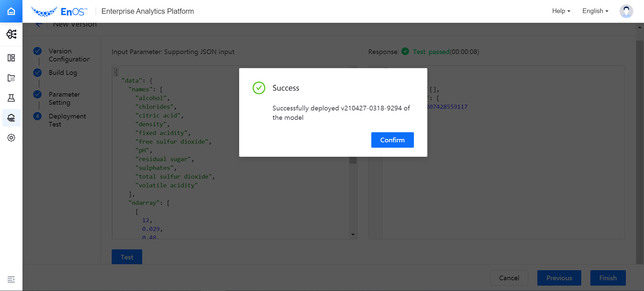Select the Parameter Setting step label

pyautogui.click(x=64, y=98)
